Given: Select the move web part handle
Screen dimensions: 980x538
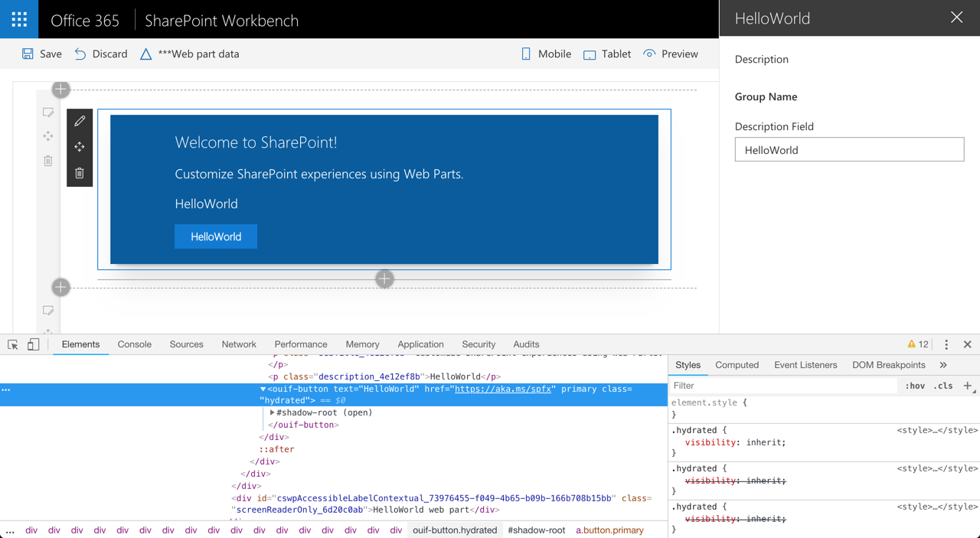Looking at the screenshot, I should coord(79,146).
